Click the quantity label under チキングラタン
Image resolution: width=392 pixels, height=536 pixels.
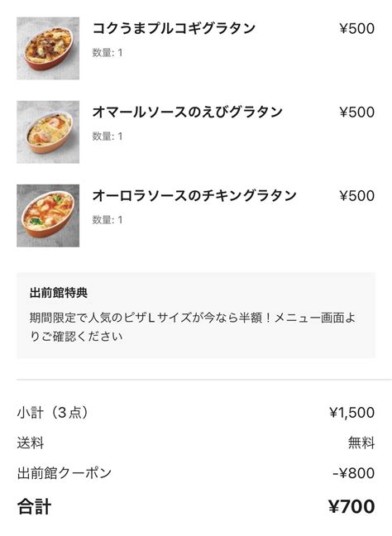click(x=108, y=220)
